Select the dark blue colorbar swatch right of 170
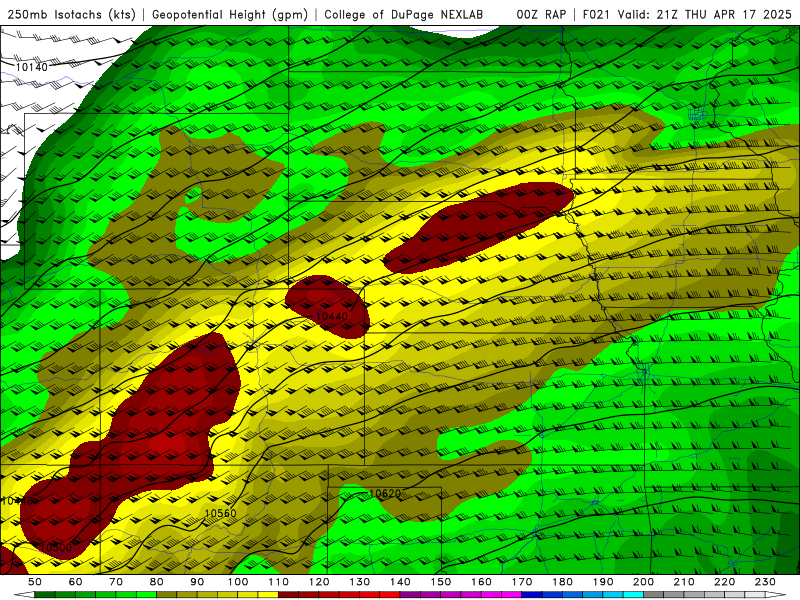This screenshot has height=600, width=800. click(x=532, y=594)
